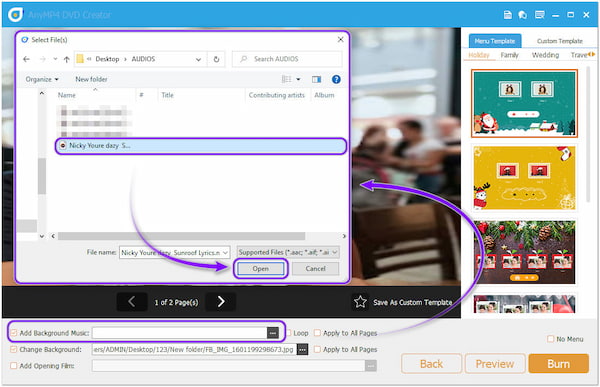Sort by Contributing artists column
The height and width of the screenshot is (387, 600).
click(277, 95)
